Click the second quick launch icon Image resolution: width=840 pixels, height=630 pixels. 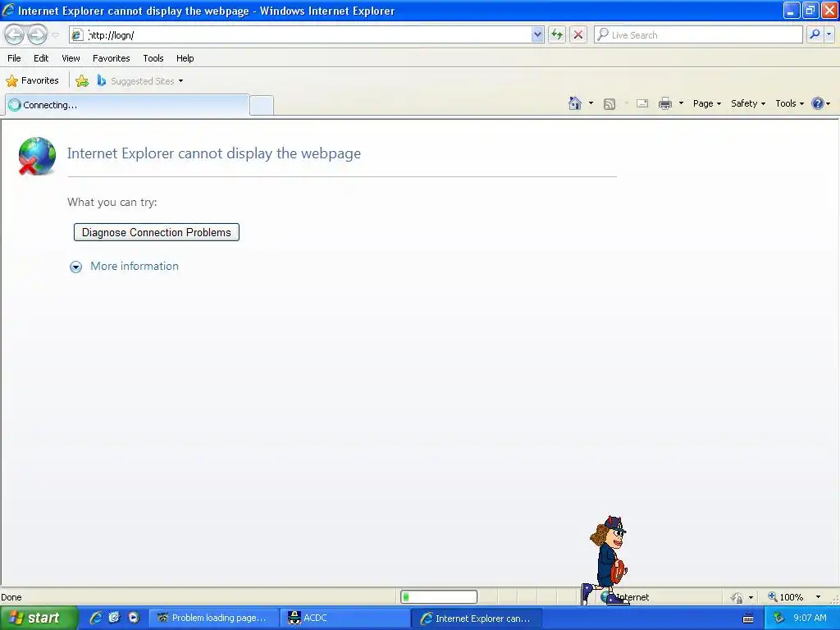coord(114,618)
